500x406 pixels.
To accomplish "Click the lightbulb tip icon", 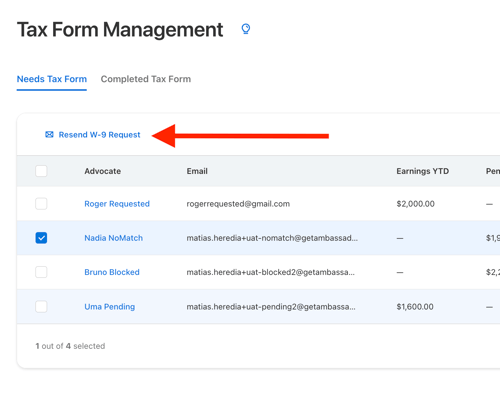I will coord(246,29).
